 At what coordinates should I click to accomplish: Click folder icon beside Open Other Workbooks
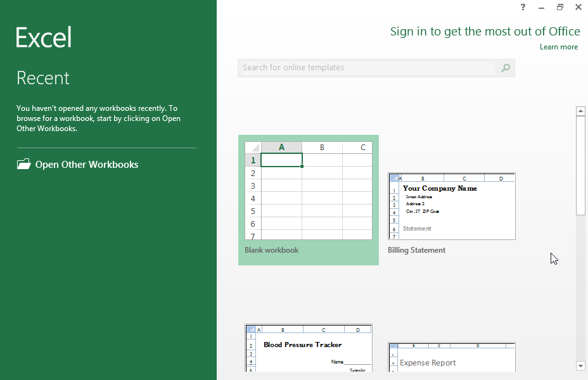pyautogui.click(x=23, y=164)
